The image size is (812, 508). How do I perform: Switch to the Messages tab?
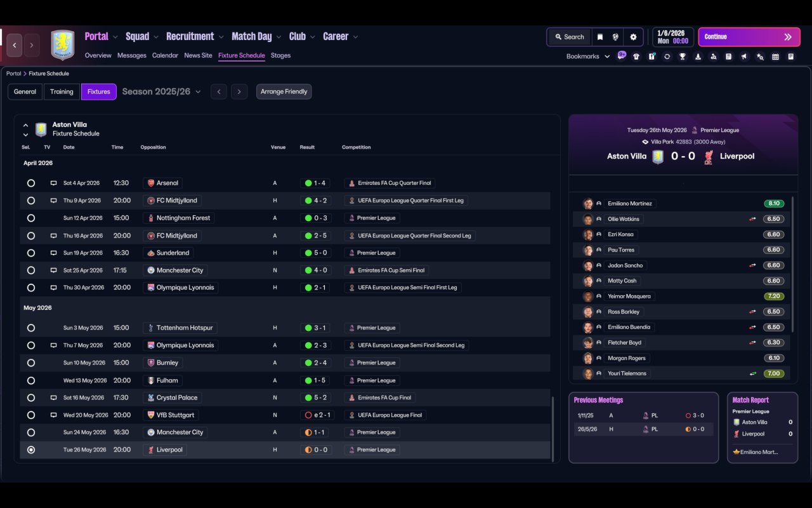[132, 55]
